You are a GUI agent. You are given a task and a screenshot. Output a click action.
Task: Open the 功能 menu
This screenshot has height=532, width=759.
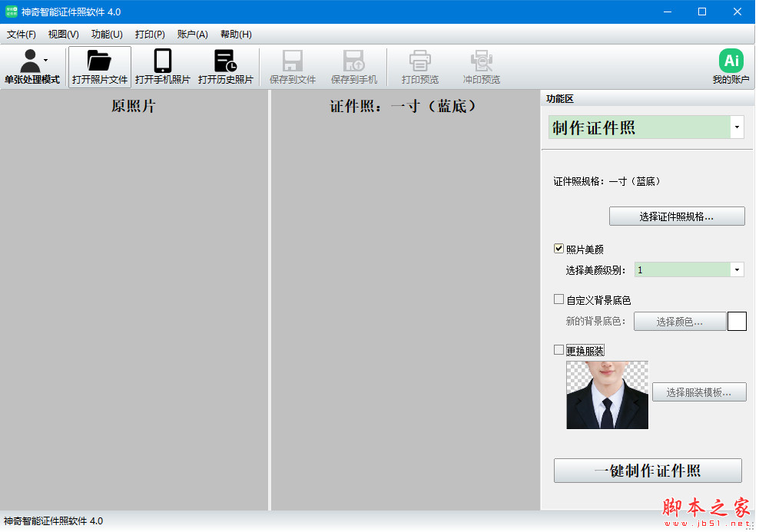pyautogui.click(x=106, y=34)
